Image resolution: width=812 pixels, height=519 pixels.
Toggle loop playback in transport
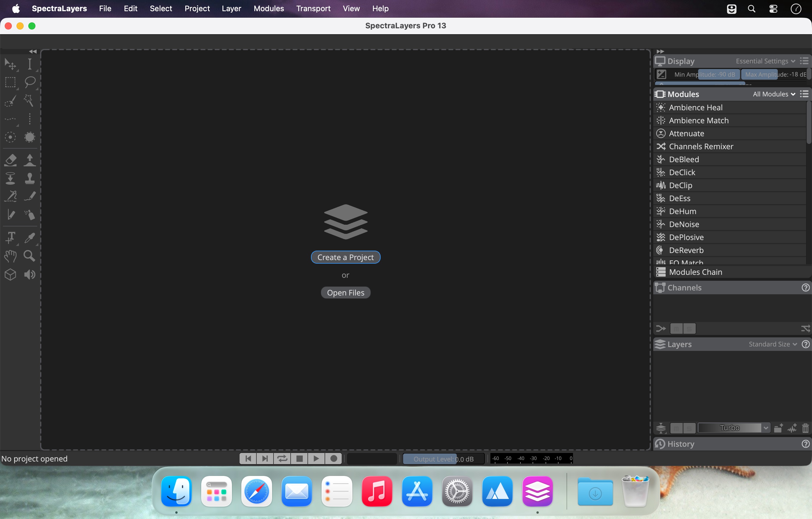282,459
